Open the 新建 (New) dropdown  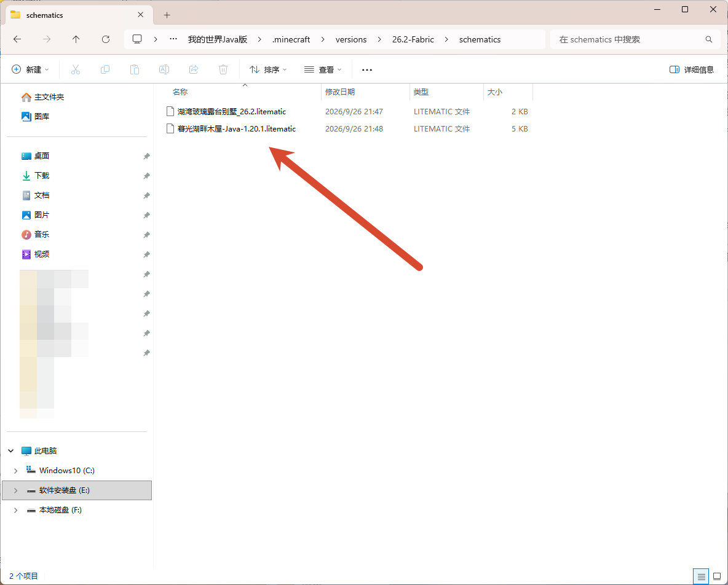(30, 69)
